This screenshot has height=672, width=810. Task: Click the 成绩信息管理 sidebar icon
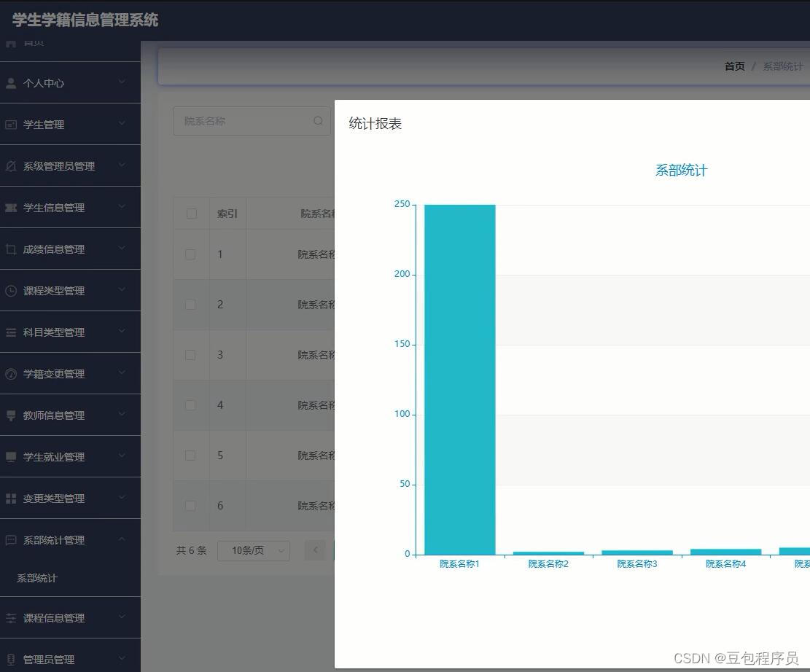click(x=12, y=249)
